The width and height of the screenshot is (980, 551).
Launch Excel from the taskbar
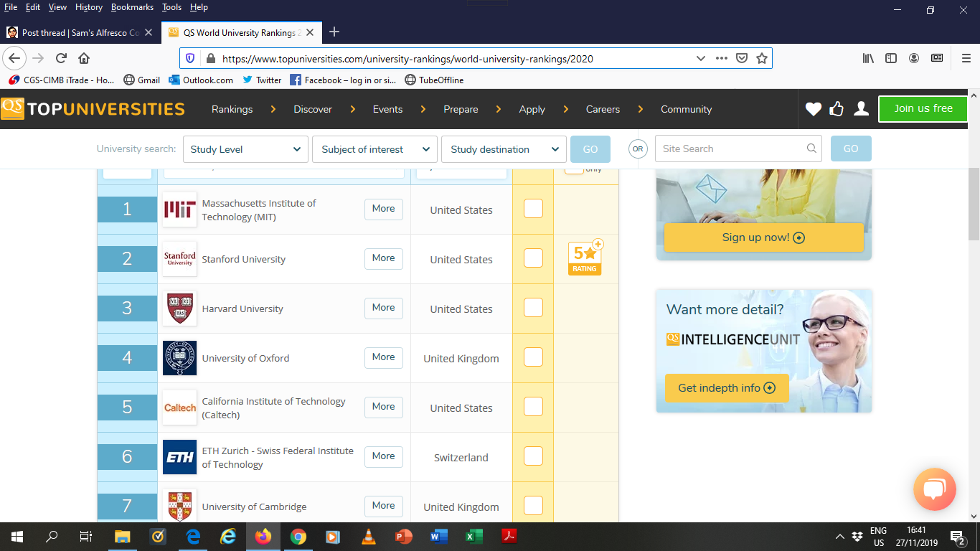(474, 536)
